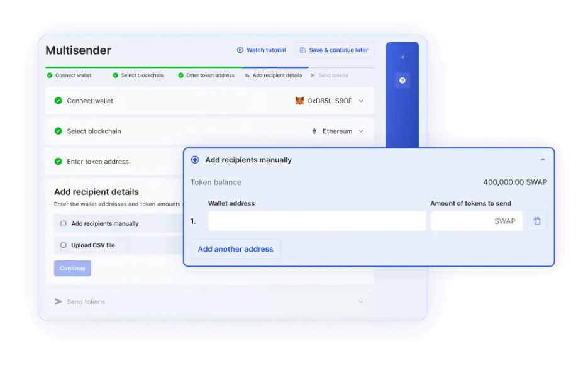The height and width of the screenshot is (373, 588).
Task: Go to Enter token address progress step
Action: [206, 75]
